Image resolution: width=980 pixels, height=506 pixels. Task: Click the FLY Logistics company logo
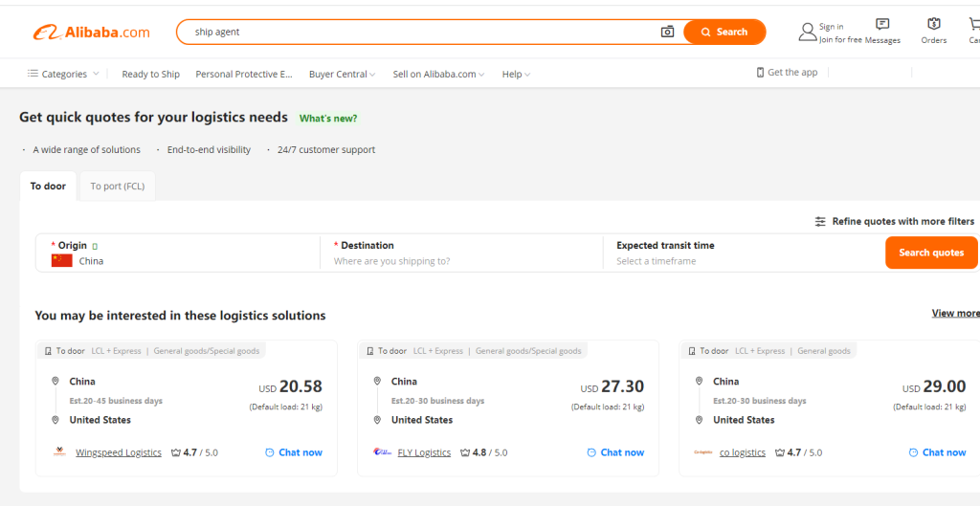click(x=382, y=452)
